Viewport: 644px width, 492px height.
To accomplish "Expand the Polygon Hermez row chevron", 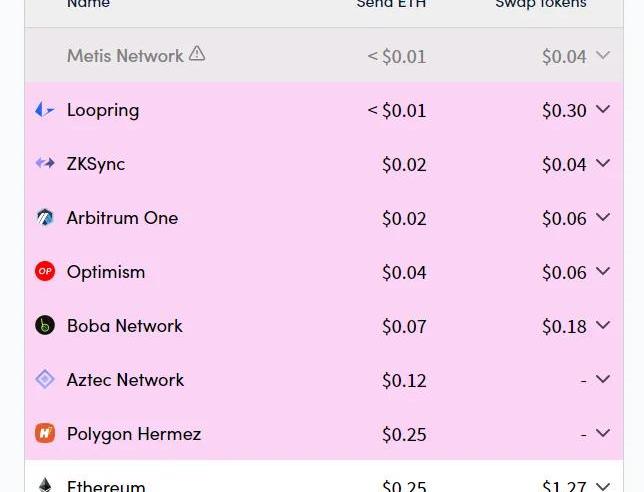I will [602, 434].
